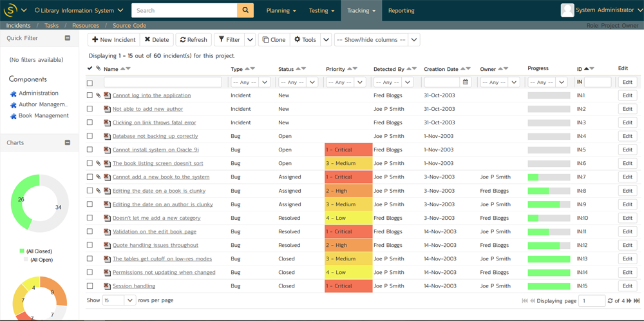Click the System Administrator avatar icon
The width and height of the screenshot is (644, 321).
pyautogui.click(x=567, y=10)
